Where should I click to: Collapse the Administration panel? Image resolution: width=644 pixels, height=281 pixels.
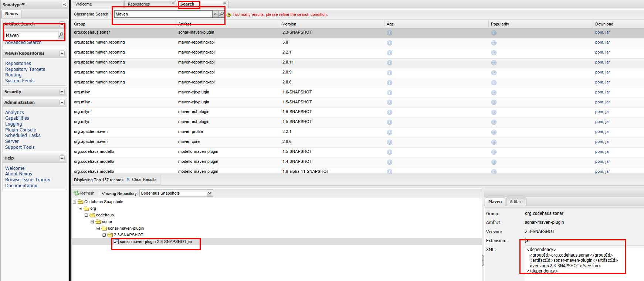click(62, 103)
